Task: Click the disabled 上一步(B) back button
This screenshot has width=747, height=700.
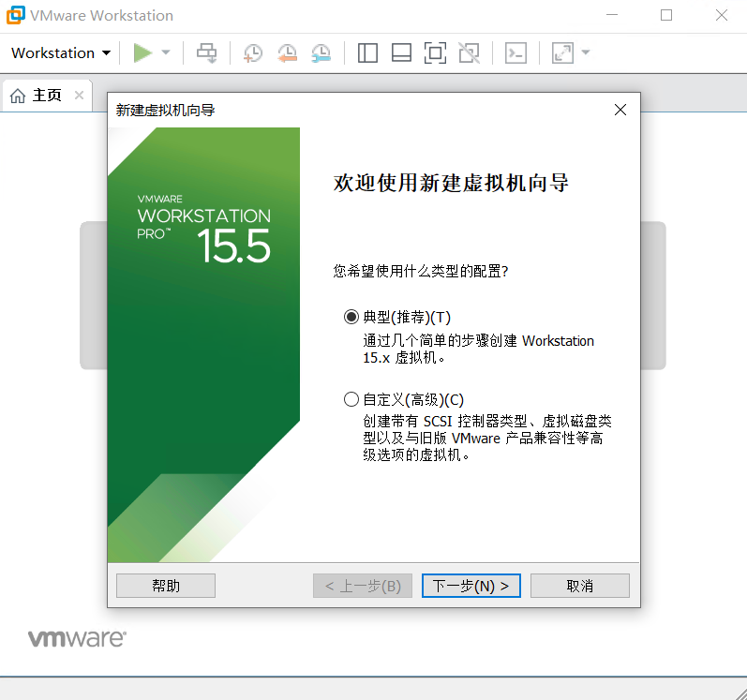Action: pyautogui.click(x=363, y=586)
